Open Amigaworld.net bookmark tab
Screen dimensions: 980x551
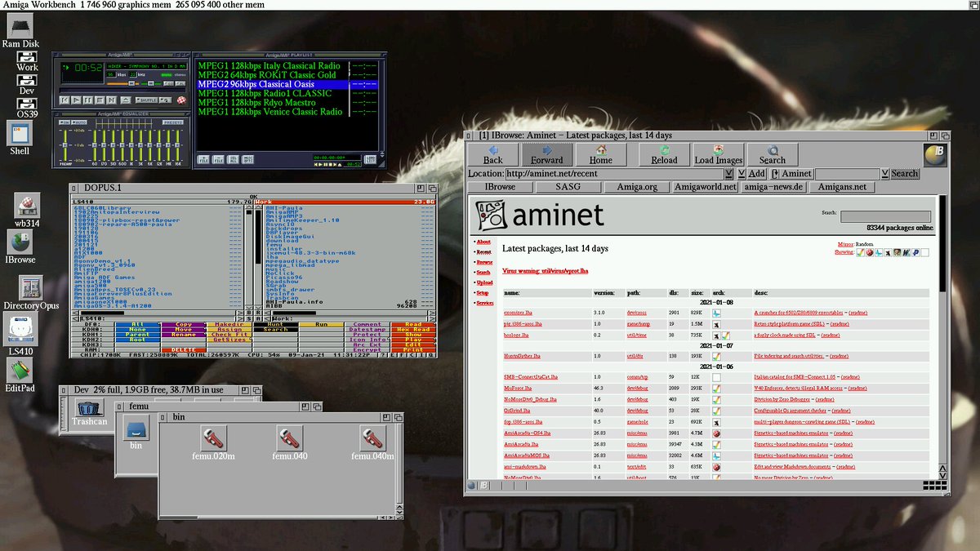pyautogui.click(x=706, y=187)
